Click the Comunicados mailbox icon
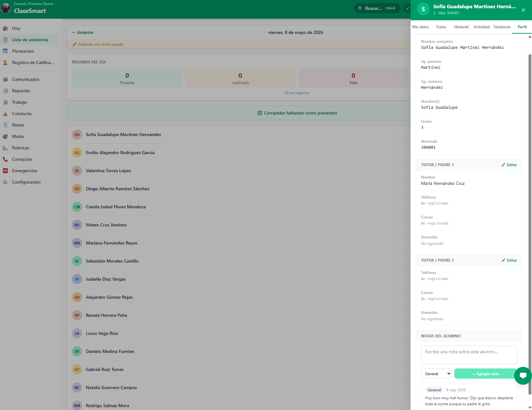532x410 pixels. 5,79
